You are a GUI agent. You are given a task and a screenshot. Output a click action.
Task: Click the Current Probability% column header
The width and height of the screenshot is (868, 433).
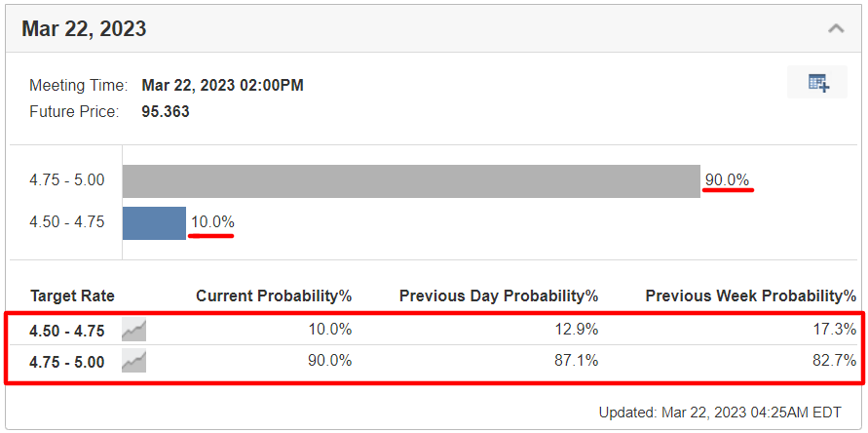click(x=274, y=296)
